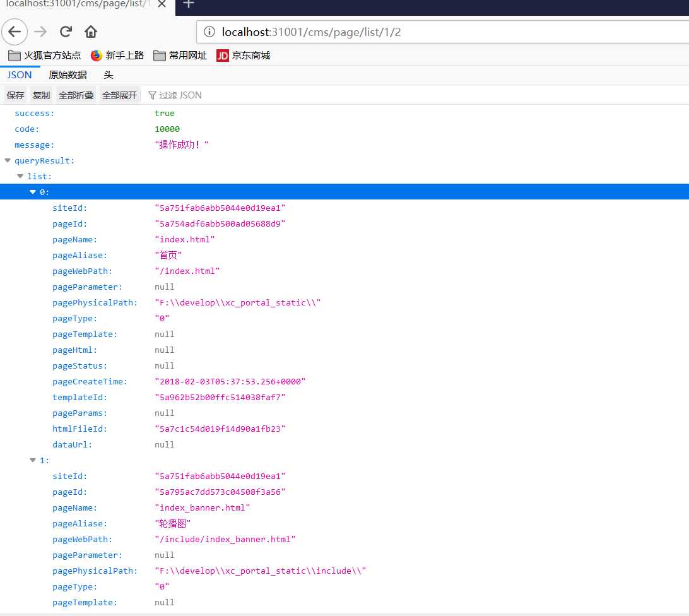The width and height of the screenshot is (689, 616).
Task: Select the message value 操作成功
Action: [x=182, y=145]
